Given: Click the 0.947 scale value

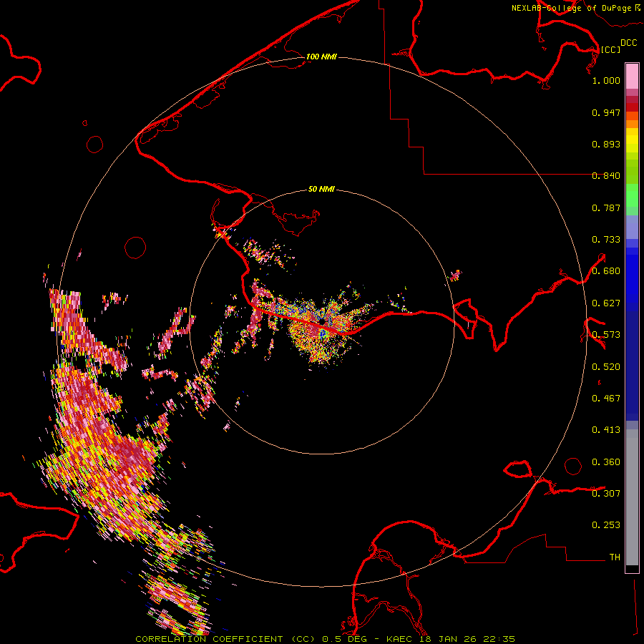Looking at the screenshot, I should [606, 112].
